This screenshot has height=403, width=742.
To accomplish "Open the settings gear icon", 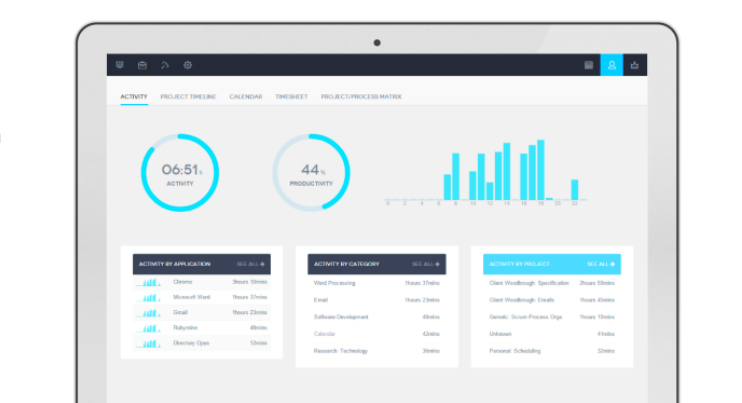I will [187, 65].
